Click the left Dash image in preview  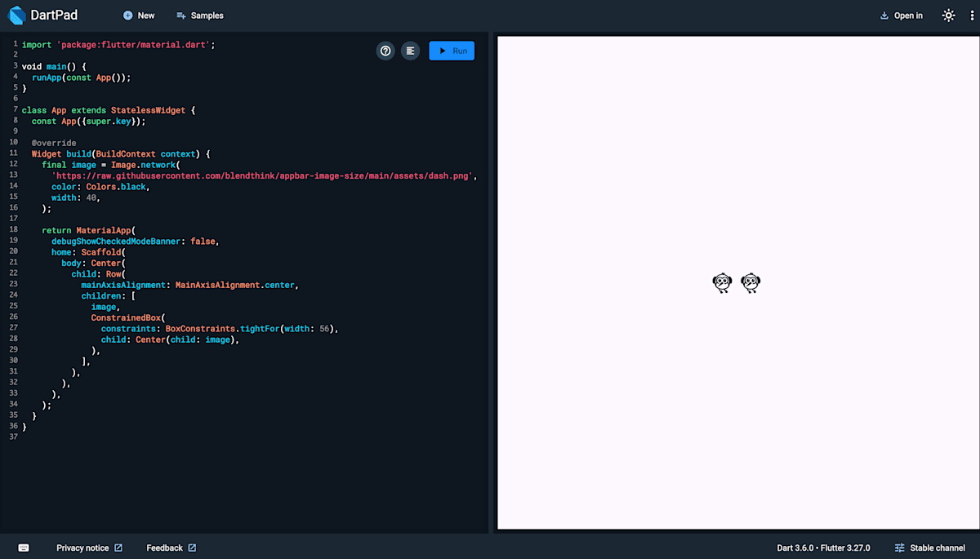tap(722, 283)
